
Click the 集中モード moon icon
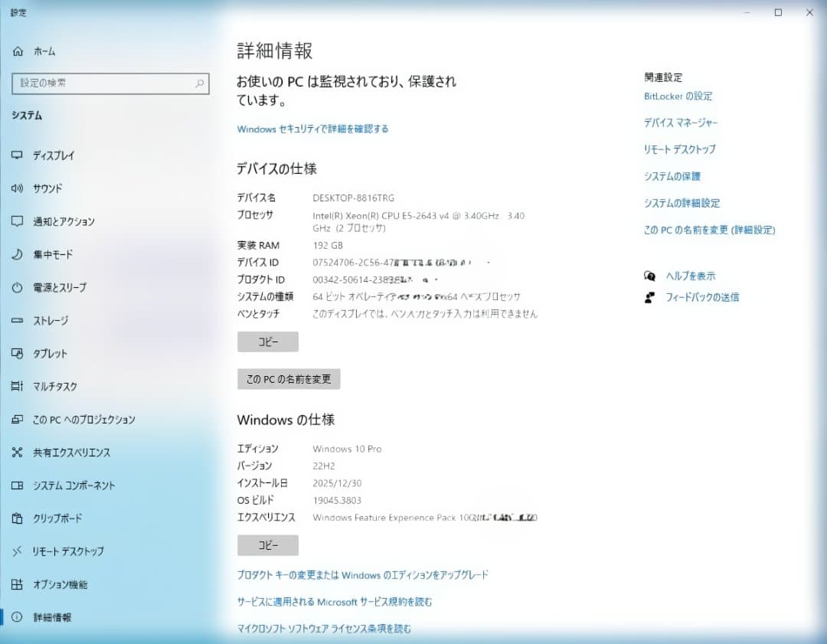click(18, 254)
